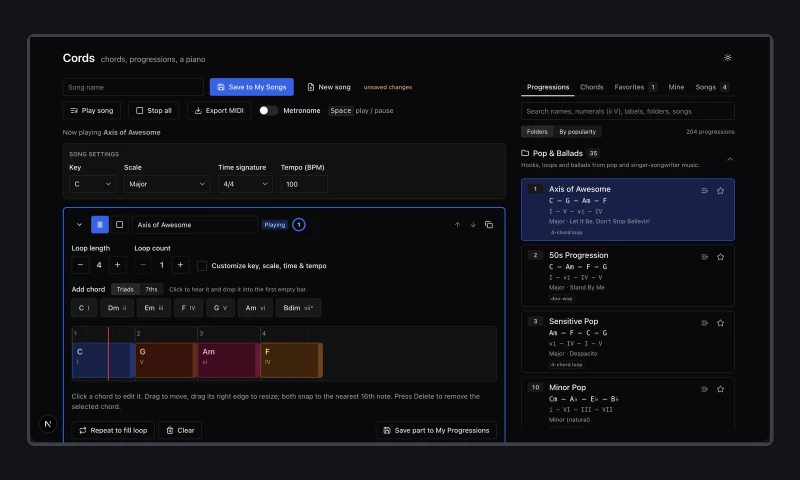Select Triads chord type

125,289
